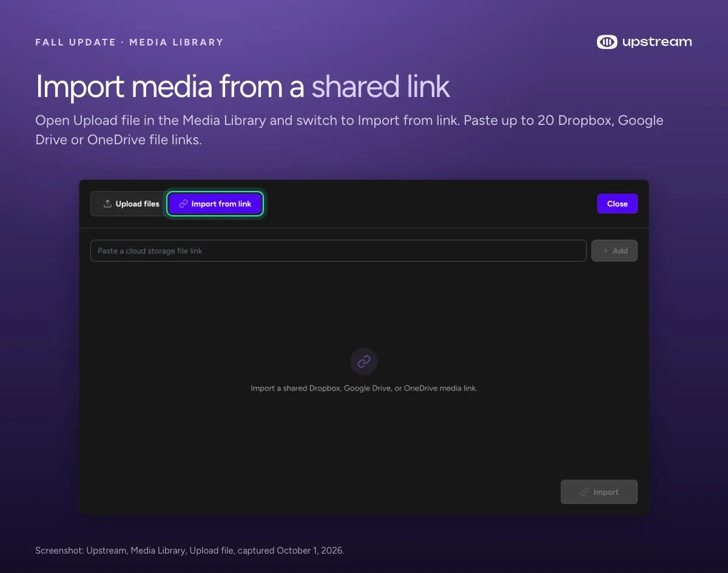The height and width of the screenshot is (573, 728).
Task: Click the chain link icon in empty state
Action: point(364,361)
